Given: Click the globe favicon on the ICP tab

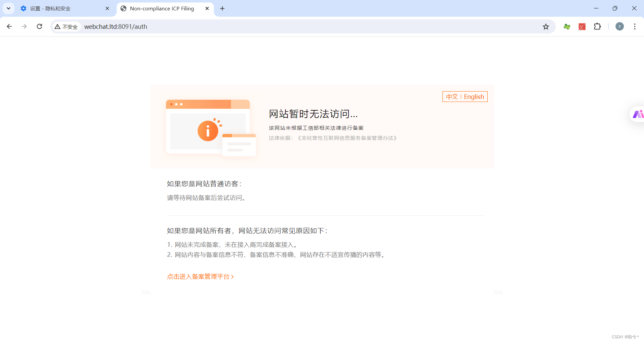Looking at the screenshot, I should (x=123, y=8).
